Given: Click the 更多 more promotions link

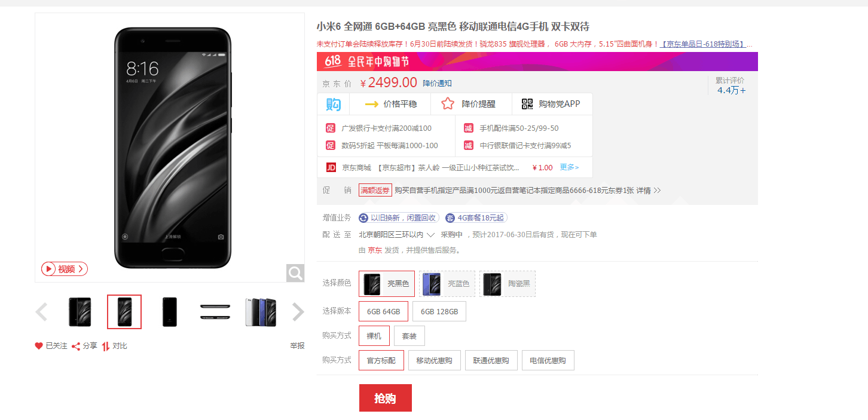Looking at the screenshot, I should pos(569,167).
